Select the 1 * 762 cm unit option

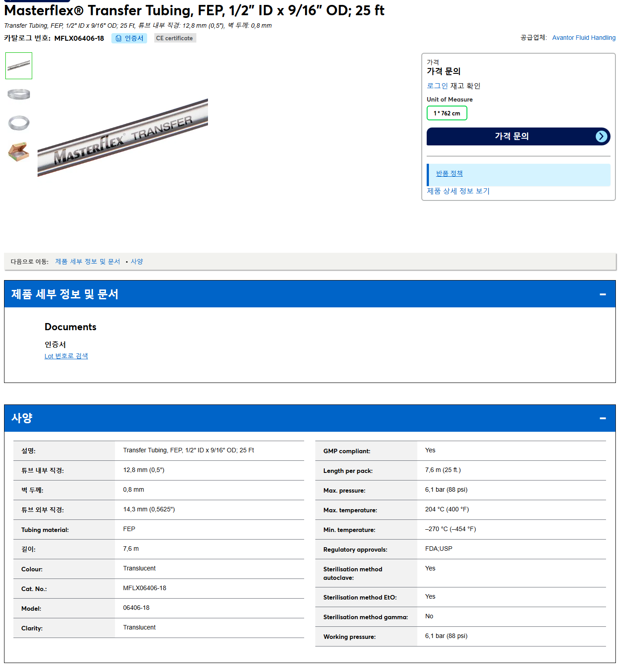[x=447, y=113]
